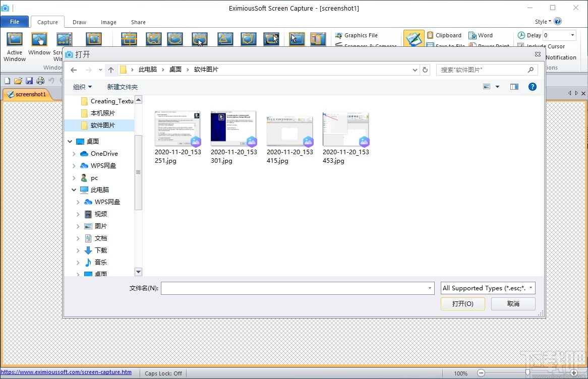Open the File menu
The image size is (588, 379).
pos(15,22)
